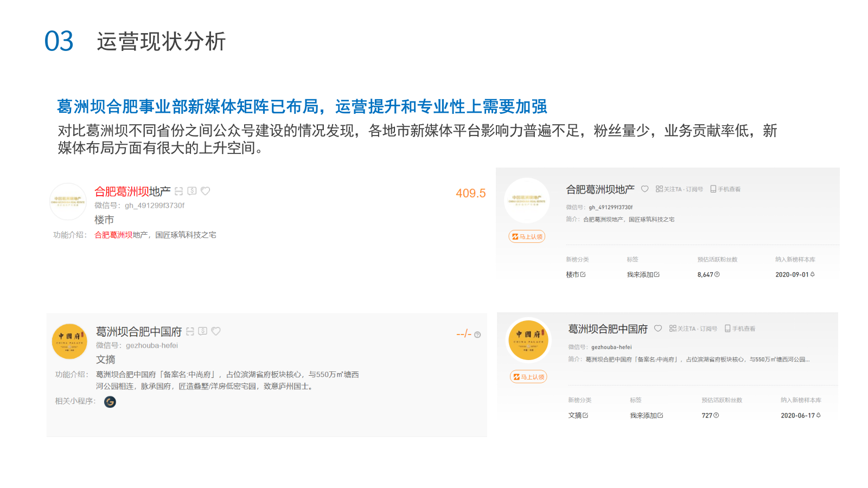The image size is (868, 488).
Task: Click the 马上认领 button under the 合肥葛洲坝地产 avatar
Action: [527, 236]
